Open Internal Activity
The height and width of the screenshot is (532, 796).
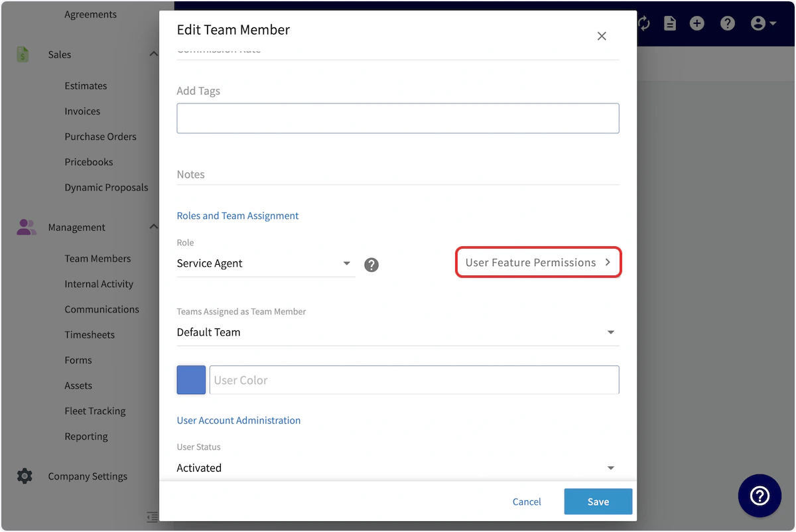pyautogui.click(x=99, y=283)
